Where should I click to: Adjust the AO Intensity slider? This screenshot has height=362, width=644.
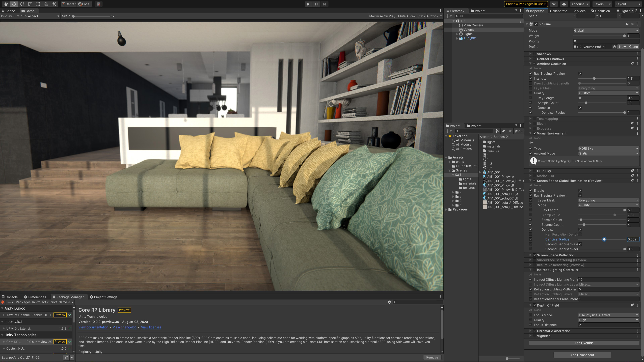point(594,78)
